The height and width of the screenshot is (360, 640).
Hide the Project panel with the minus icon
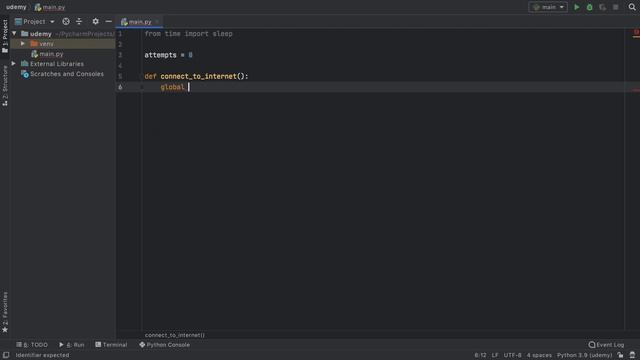coord(109,22)
